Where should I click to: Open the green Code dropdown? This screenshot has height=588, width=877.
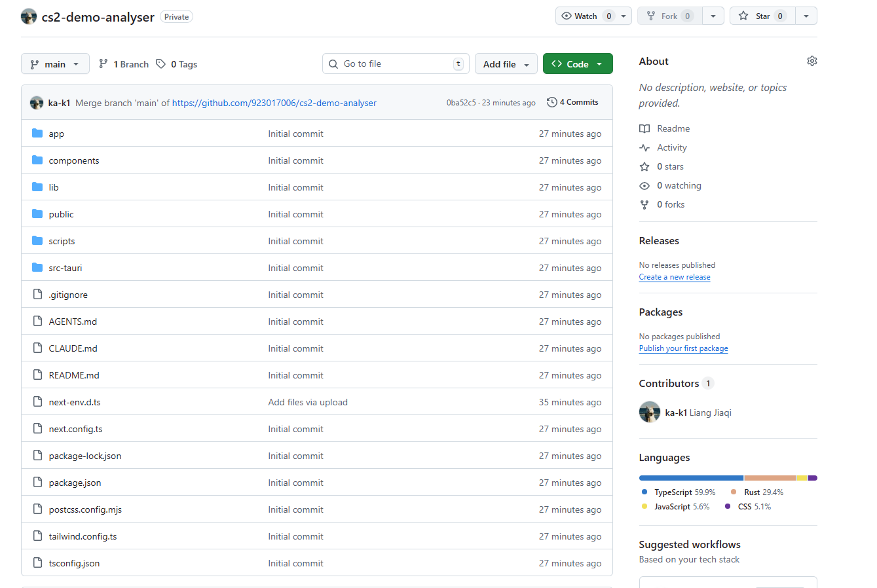pyautogui.click(x=577, y=64)
